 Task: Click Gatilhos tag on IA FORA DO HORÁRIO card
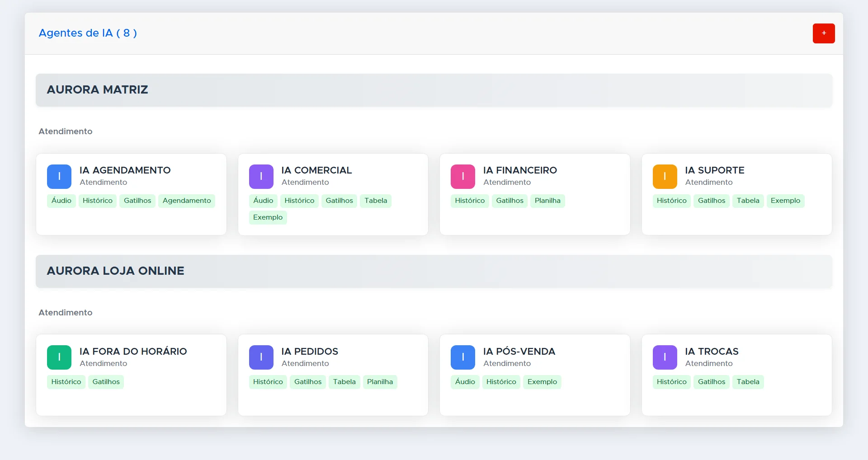click(x=106, y=382)
